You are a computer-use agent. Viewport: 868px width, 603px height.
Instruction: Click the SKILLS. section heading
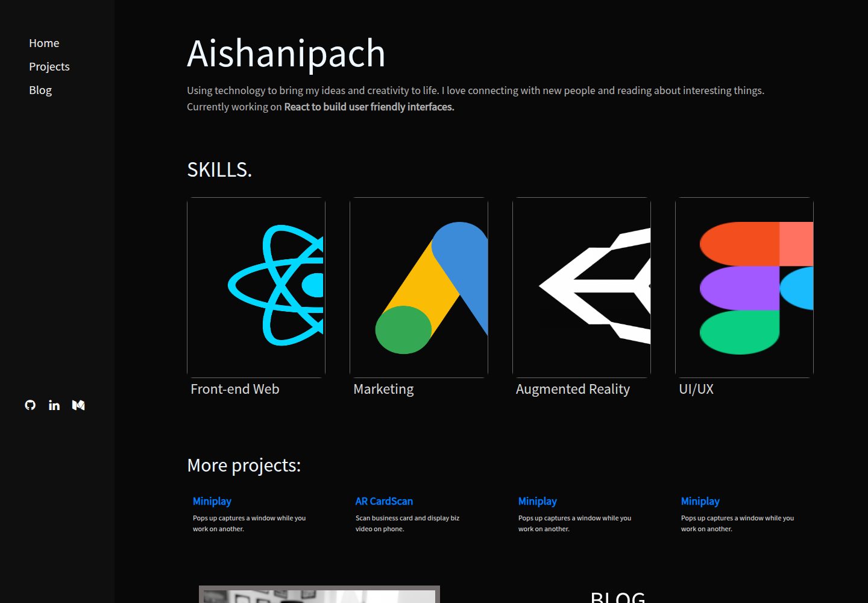coord(219,169)
